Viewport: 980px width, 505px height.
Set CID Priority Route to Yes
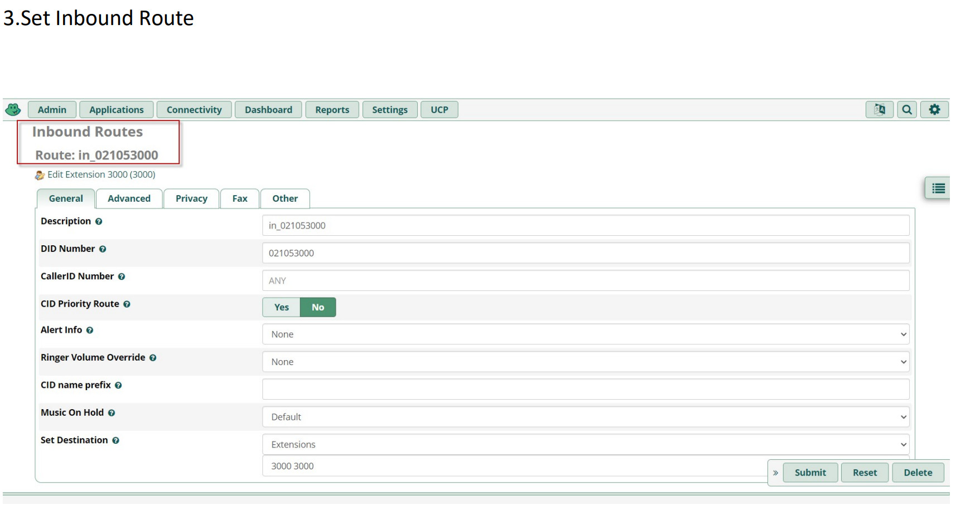point(282,307)
